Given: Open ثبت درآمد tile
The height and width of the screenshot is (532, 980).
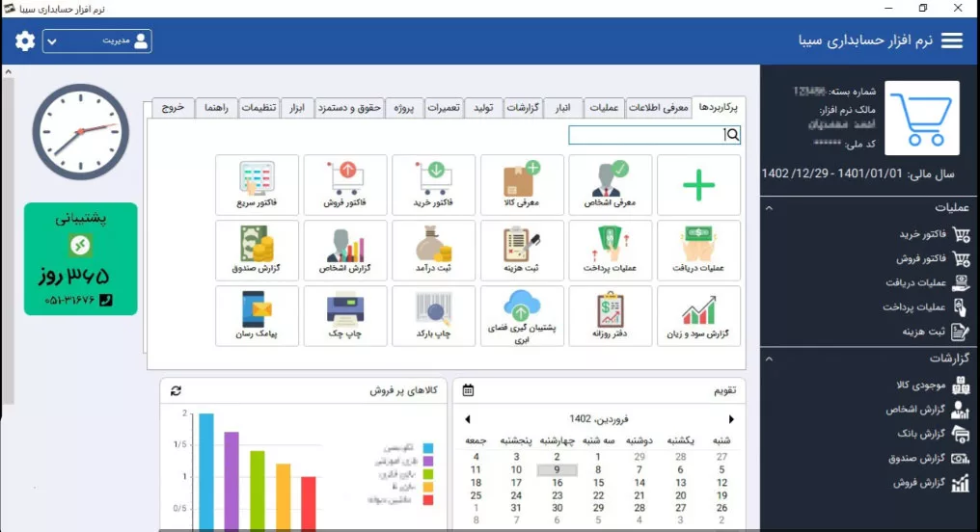Looking at the screenshot, I should (x=433, y=251).
